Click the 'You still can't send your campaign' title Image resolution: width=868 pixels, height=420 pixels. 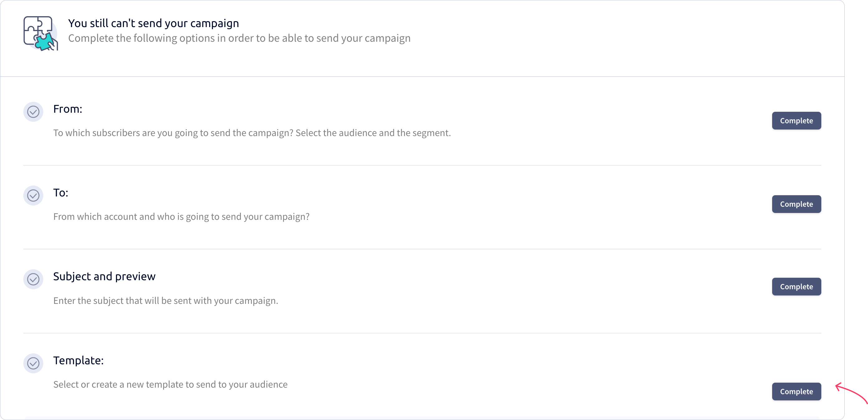pos(154,23)
